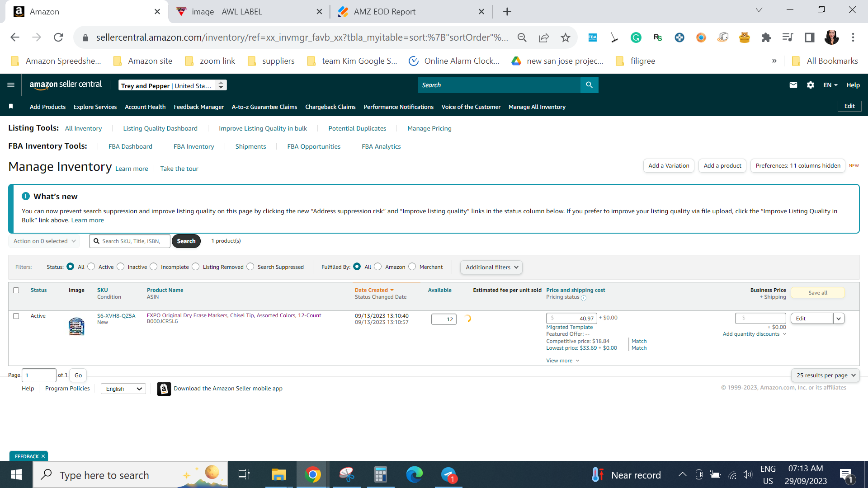Open Voice of the Customer menu item
The image size is (868, 488).
click(471, 107)
